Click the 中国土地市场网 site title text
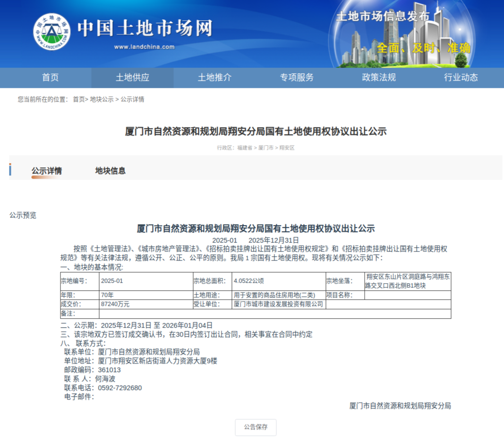Viewport: 504px width, 443px height. pyautogui.click(x=145, y=28)
